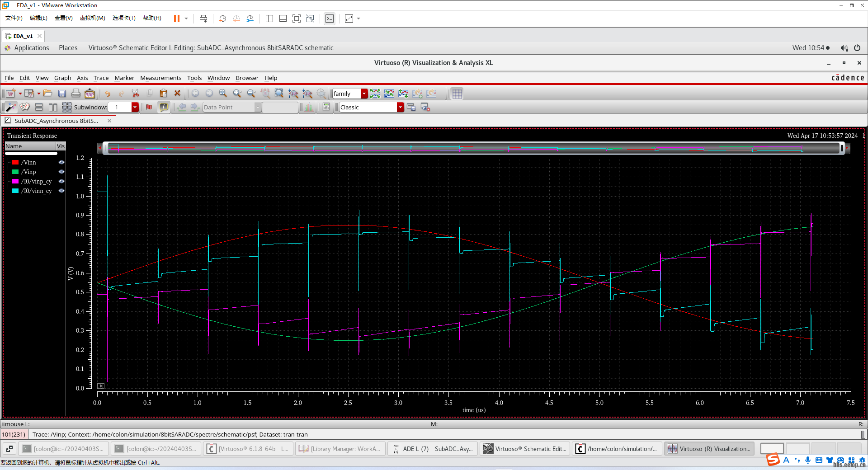Click the split all strips trace icon
Image resolution: width=868 pixels, height=470 pixels.
pos(375,94)
